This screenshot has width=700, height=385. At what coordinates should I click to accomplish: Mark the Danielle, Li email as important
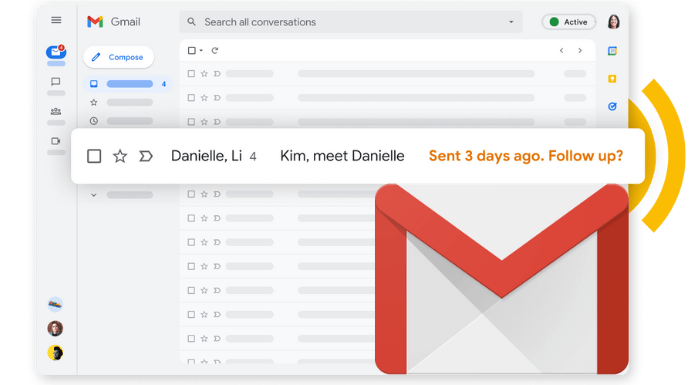[x=146, y=156]
